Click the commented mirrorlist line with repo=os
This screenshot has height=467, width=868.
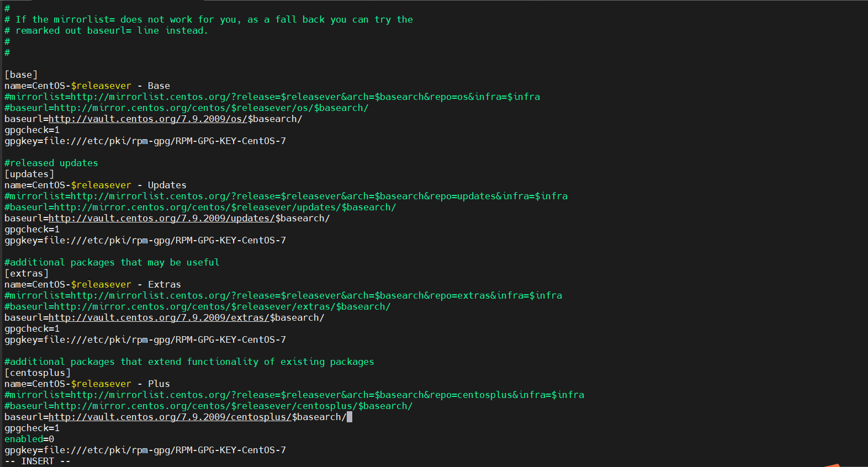pos(272,97)
